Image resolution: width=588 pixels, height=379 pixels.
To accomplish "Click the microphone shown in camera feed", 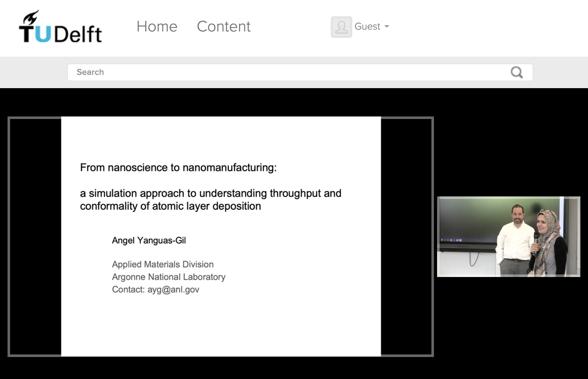I will tap(536, 241).
